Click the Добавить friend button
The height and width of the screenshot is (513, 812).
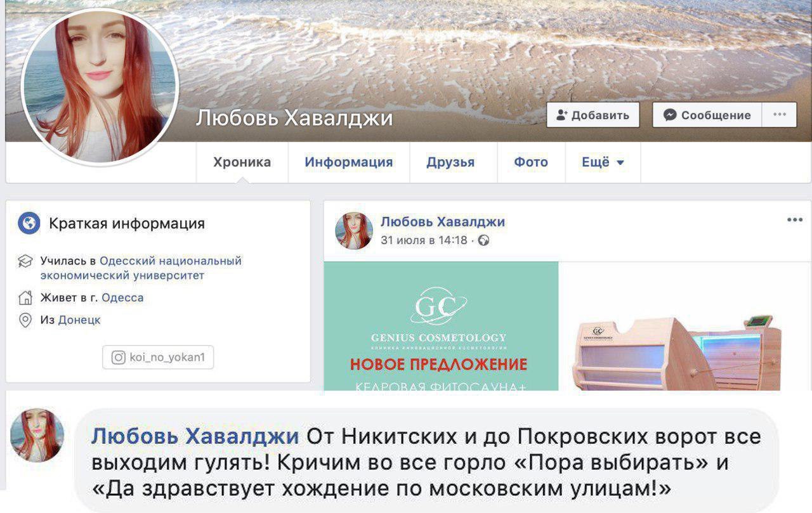pos(593,115)
